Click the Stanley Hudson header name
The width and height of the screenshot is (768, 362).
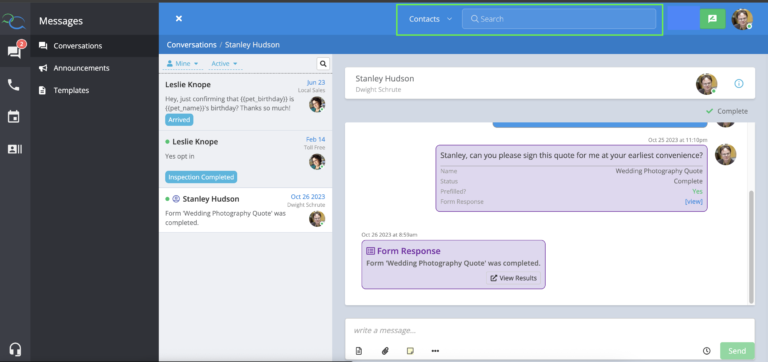pyautogui.click(x=384, y=78)
